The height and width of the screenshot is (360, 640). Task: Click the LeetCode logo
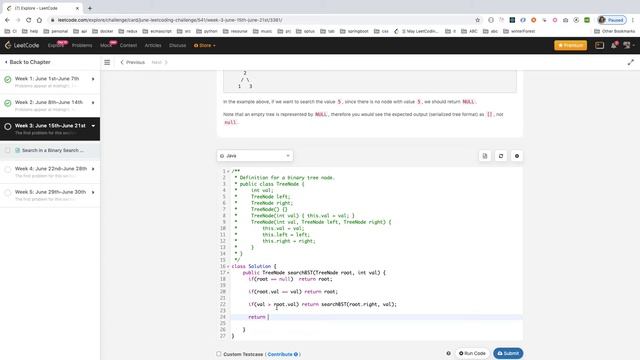(22, 45)
